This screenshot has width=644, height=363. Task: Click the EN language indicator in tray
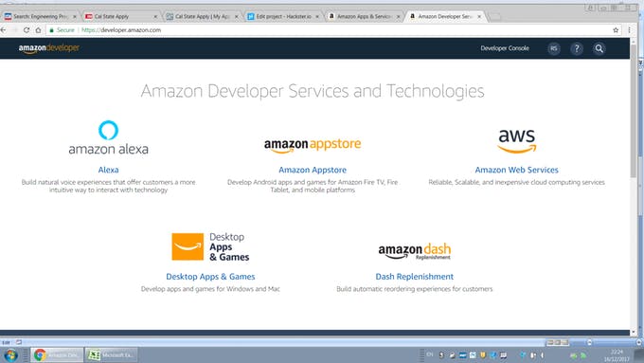click(x=430, y=354)
